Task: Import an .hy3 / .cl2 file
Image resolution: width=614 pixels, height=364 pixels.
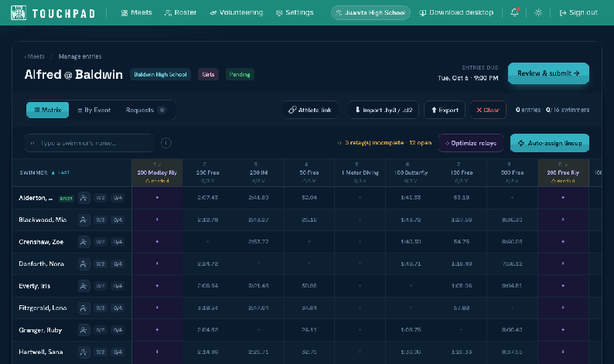Action: (384, 110)
